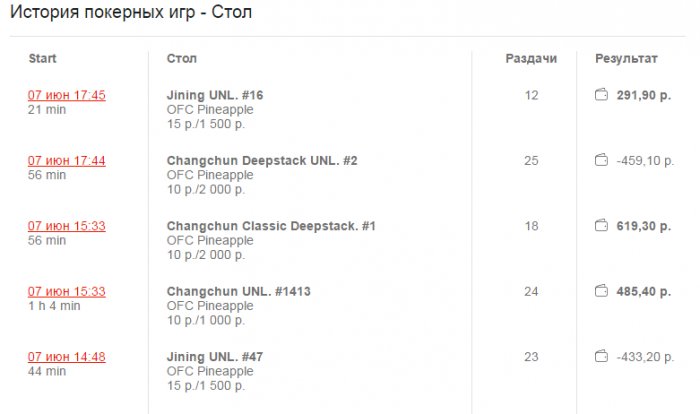Screen dimensions: 700x414
Task: Select the Jining UNL. #16 table name
Action: coord(214,95)
